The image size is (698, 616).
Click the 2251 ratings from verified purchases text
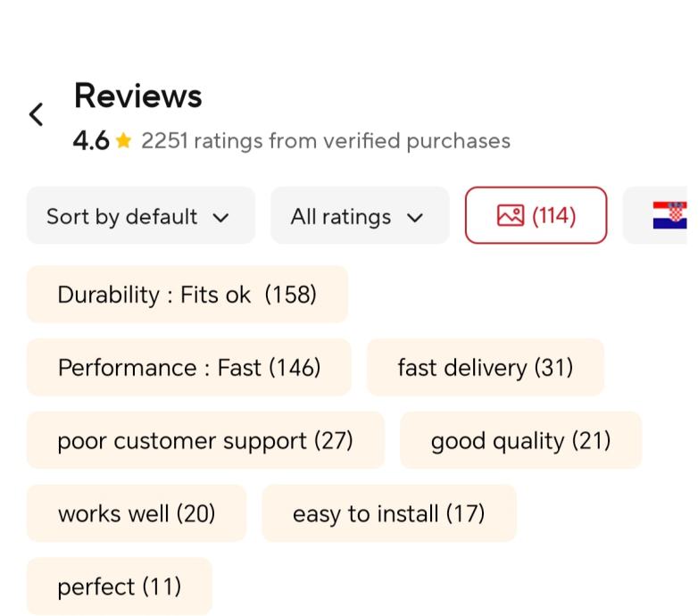click(326, 141)
